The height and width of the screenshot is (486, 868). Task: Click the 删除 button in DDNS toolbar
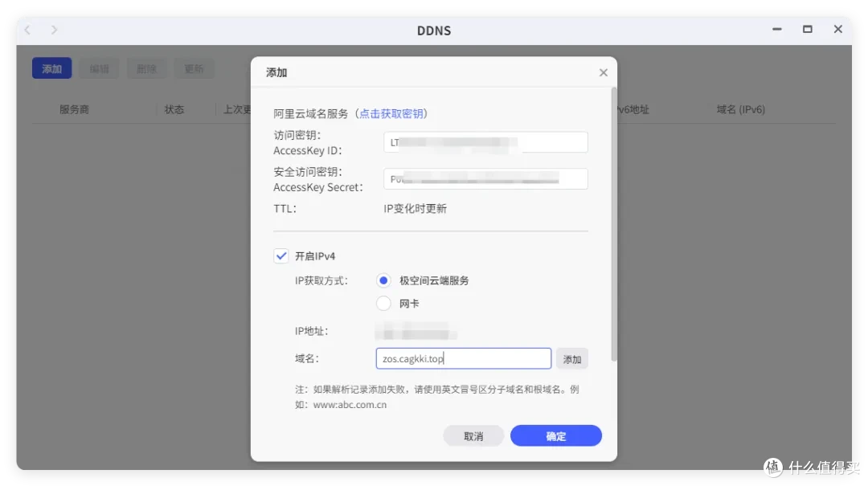point(147,68)
